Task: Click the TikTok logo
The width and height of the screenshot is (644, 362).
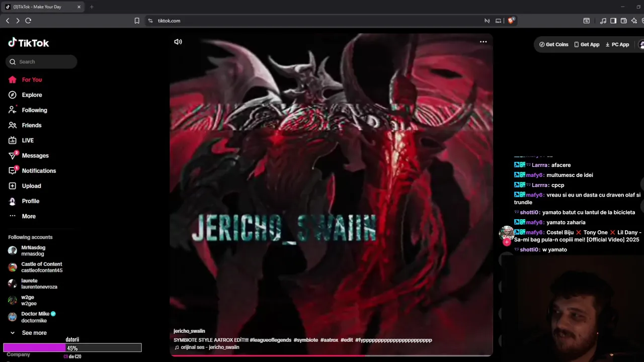Action: [29, 43]
